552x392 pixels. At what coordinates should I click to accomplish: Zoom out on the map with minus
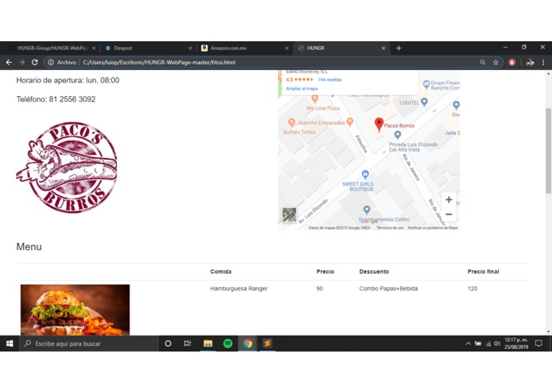[449, 214]
